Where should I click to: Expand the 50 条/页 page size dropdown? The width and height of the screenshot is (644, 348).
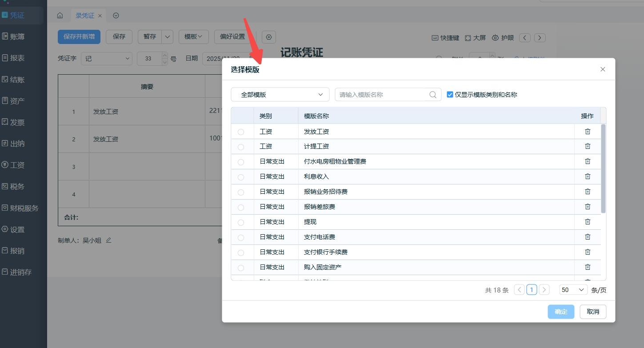click(x=573, y=290)
